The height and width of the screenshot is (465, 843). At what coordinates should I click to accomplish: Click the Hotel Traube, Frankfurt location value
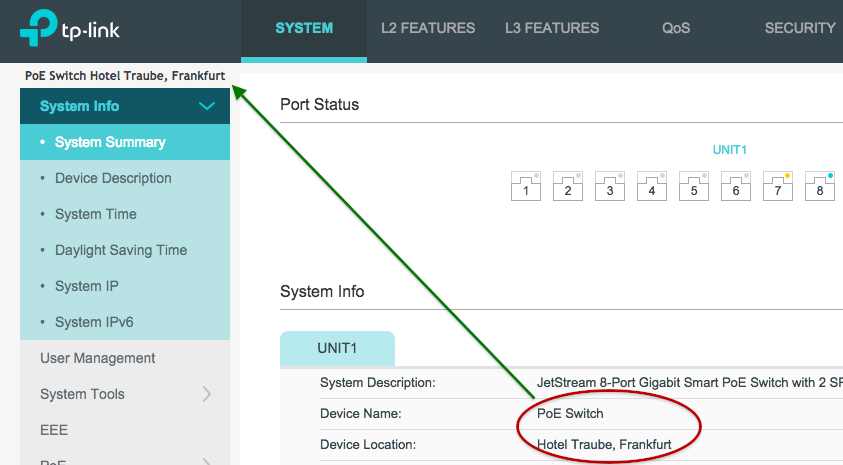click(x=604, y=445)
